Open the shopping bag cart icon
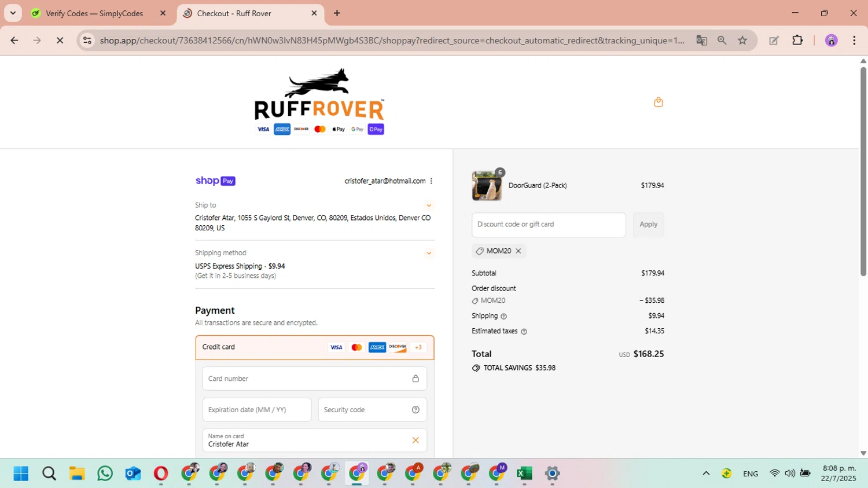 tap(658, 102)
